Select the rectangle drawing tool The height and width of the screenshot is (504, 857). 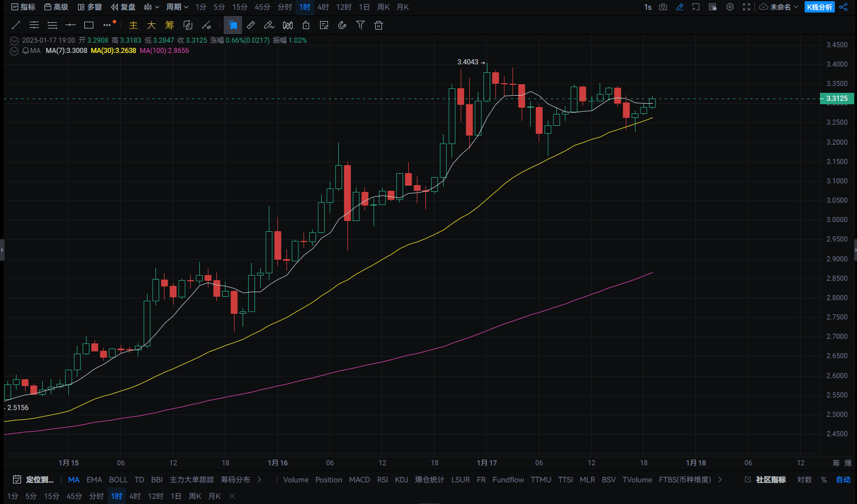(x=88, y=25)
